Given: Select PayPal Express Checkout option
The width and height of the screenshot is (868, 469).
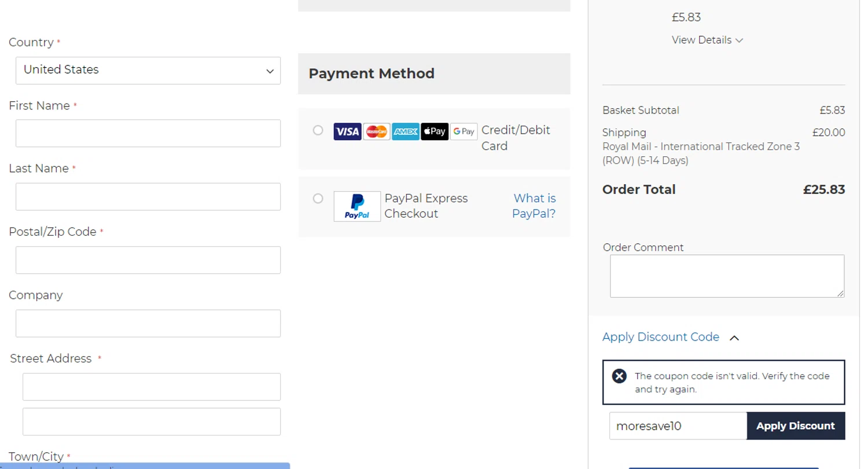Looking at the screenshot, I should (318, 199).
